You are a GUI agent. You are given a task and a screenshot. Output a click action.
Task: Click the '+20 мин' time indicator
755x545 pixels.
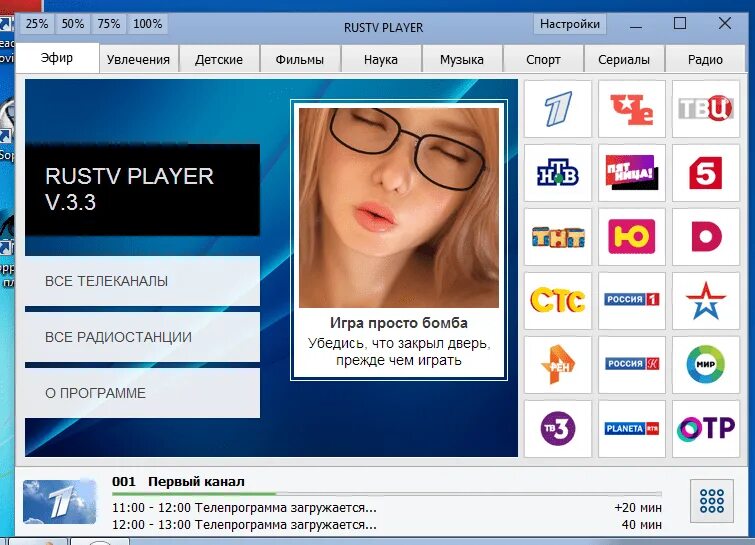638,508
